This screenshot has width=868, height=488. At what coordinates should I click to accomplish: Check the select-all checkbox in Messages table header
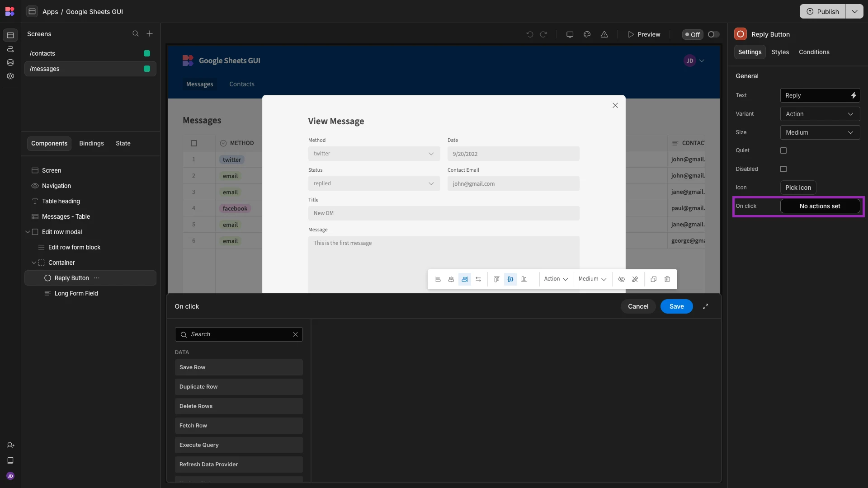194,143
